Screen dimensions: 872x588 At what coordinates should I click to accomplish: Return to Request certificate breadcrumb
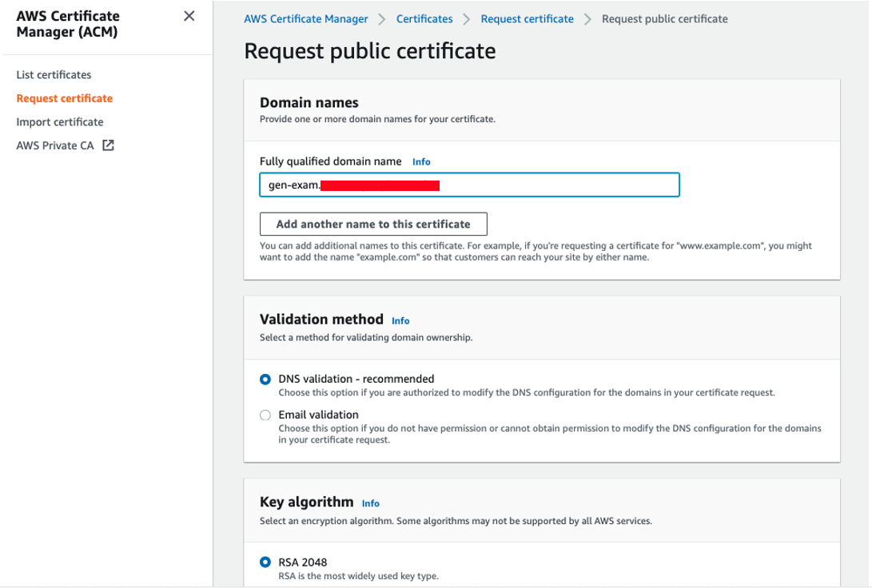coord(528,19)
